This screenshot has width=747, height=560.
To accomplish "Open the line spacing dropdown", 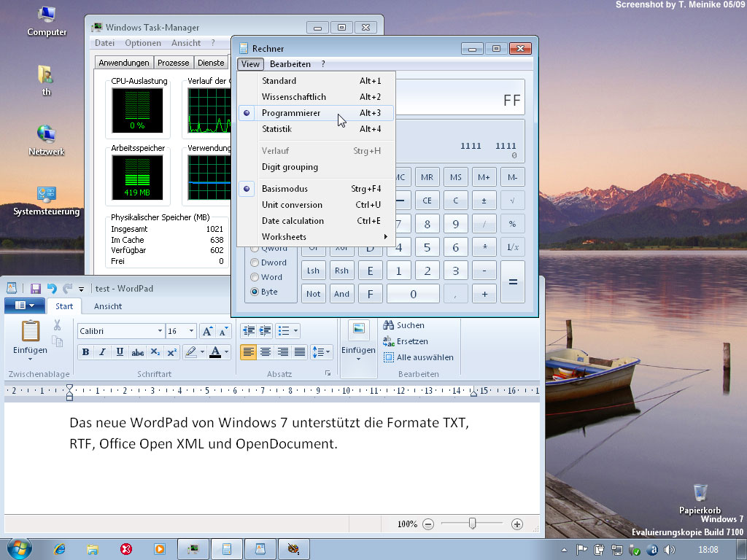I will [328, 352].
